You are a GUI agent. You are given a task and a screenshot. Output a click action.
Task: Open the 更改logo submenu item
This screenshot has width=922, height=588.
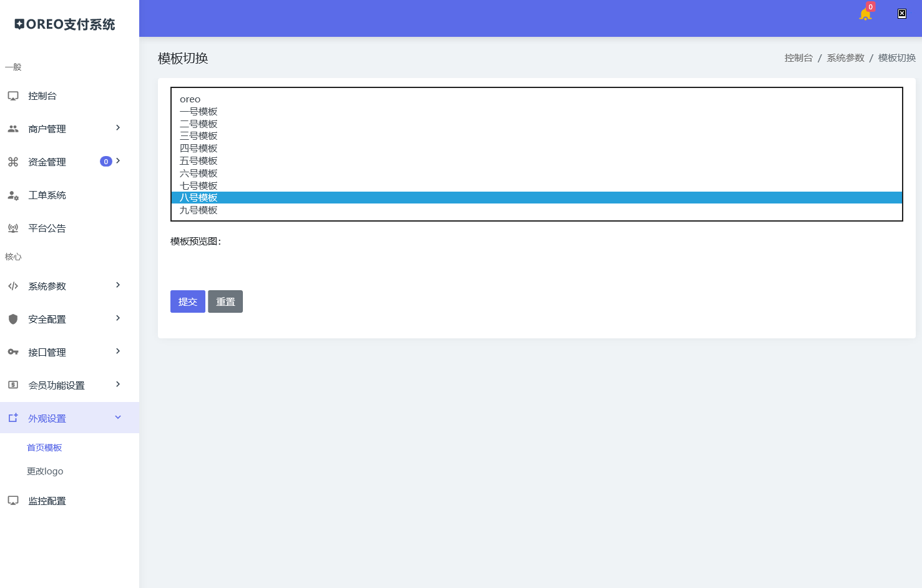point(45,471)
